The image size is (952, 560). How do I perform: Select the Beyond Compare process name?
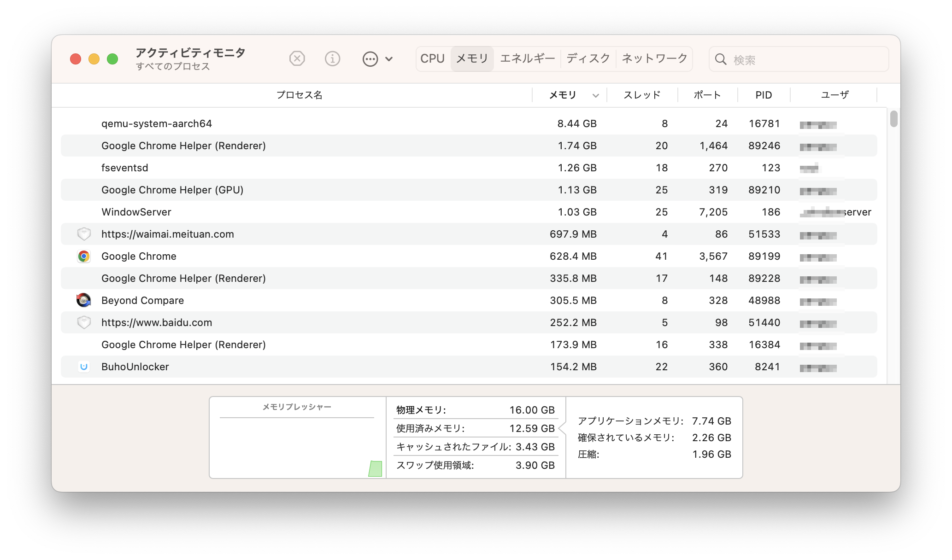(142, 300)
